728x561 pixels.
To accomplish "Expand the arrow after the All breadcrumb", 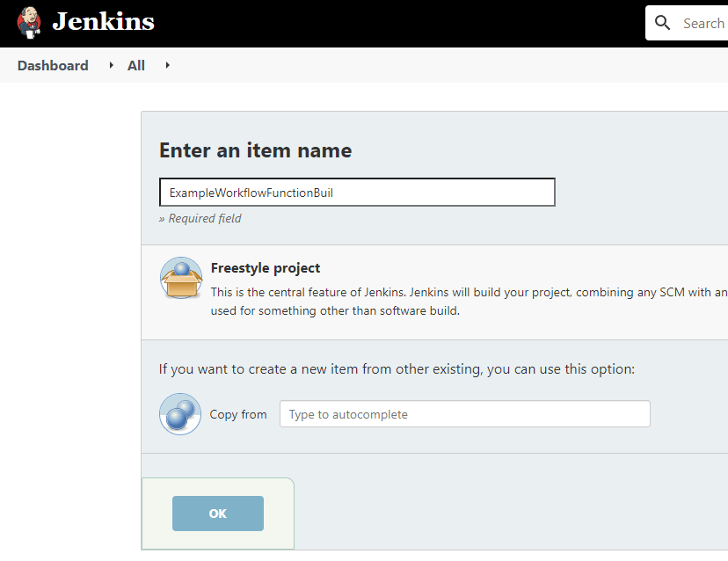I will 167,65.
